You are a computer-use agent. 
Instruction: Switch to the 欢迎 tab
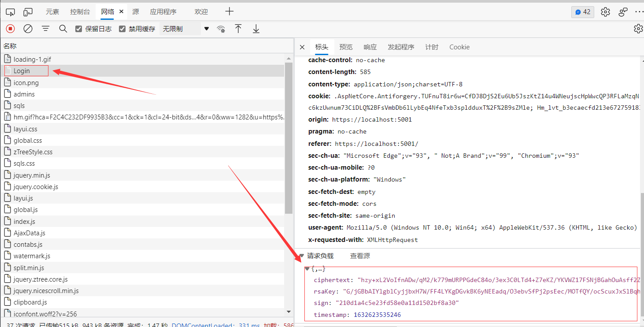[201, 12]
